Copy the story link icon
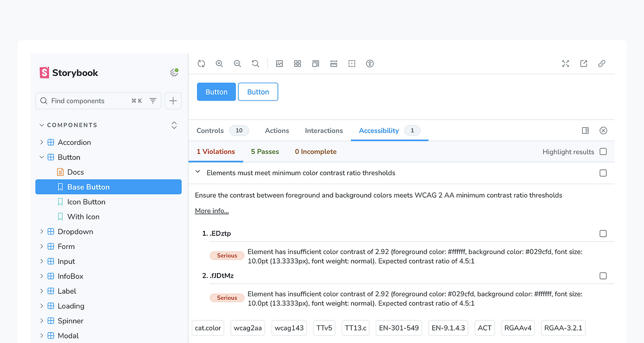 (602, 63)
